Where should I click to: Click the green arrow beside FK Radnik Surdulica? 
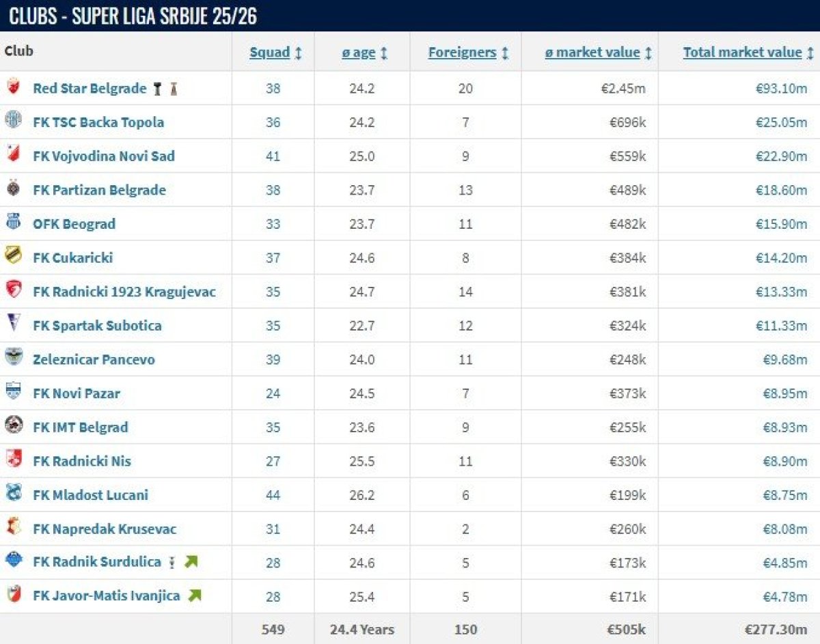[x=191, y=562]
